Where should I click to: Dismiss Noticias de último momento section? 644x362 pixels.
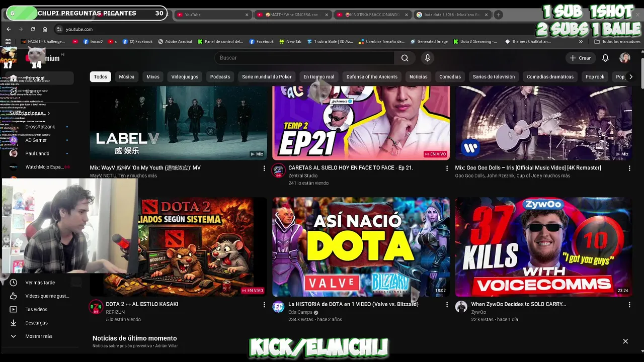625,341
